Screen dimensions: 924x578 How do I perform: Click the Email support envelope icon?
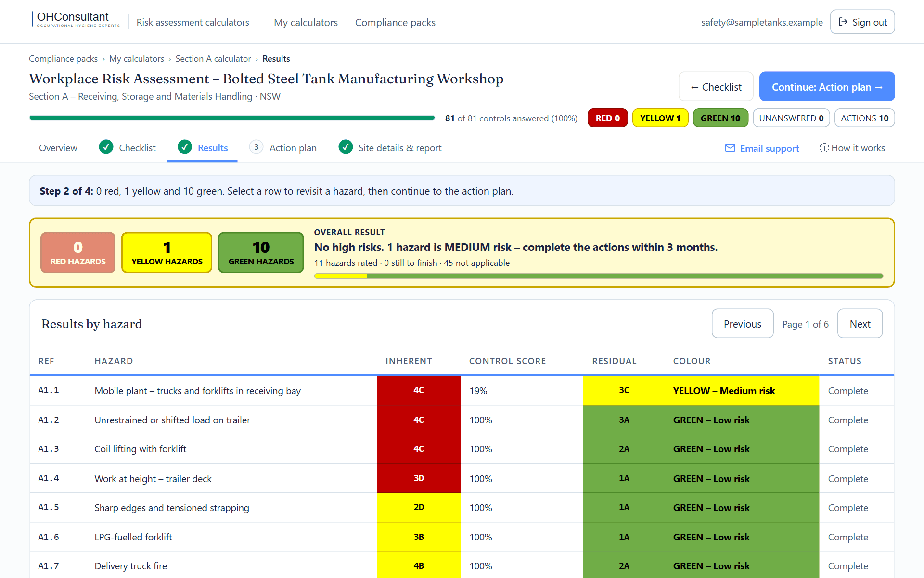[x=730, y=148]
